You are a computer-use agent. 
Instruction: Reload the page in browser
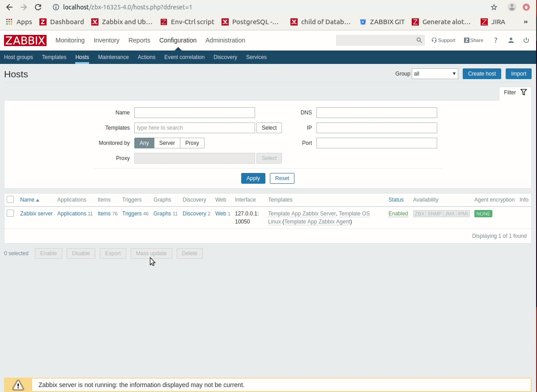(38, 7)
